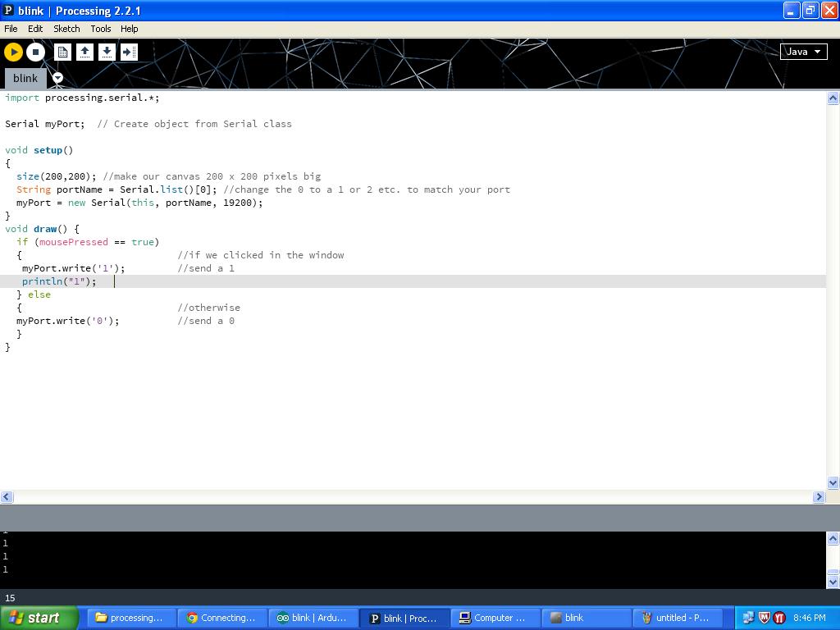This screenshot has height=630, width=840.
Task: Click the '//change the 0 to a 1' comment
Action: click(367, 189)
